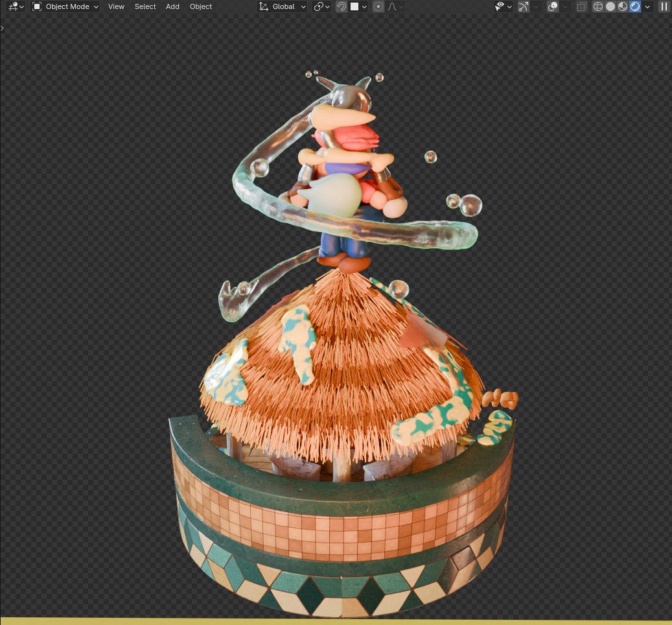672x625 pixels.
Task: Open the Object Mode dropdown
Action: coord(65,6)
